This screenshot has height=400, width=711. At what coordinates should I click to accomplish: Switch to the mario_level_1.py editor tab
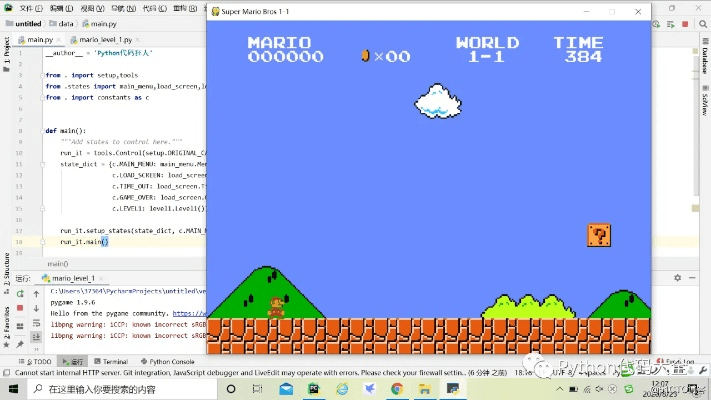105,39
